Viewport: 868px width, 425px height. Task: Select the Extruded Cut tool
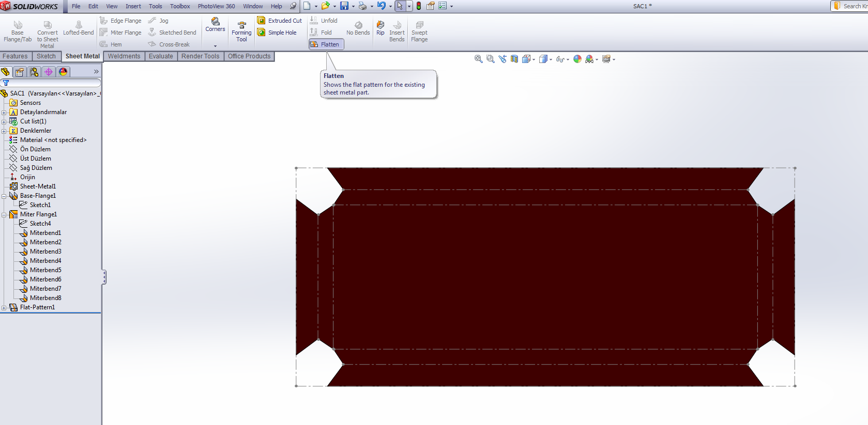(x=280, y=21)
